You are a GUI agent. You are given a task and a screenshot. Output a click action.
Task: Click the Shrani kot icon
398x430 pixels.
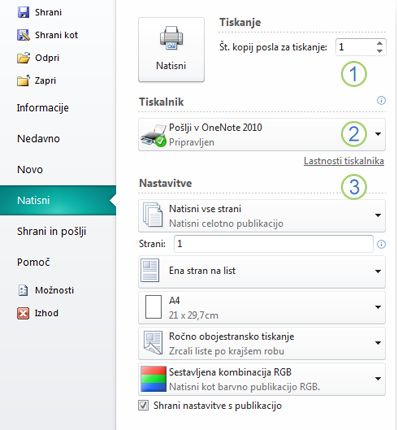[23, 35]
